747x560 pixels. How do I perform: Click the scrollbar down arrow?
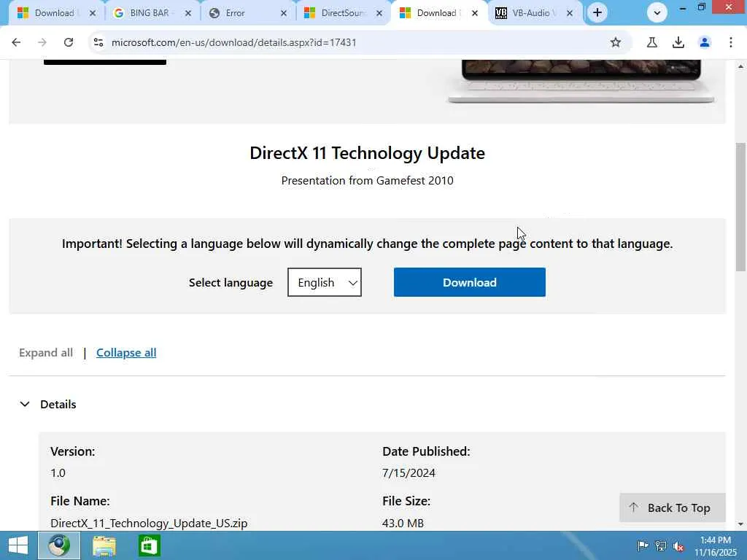point(741,524)
